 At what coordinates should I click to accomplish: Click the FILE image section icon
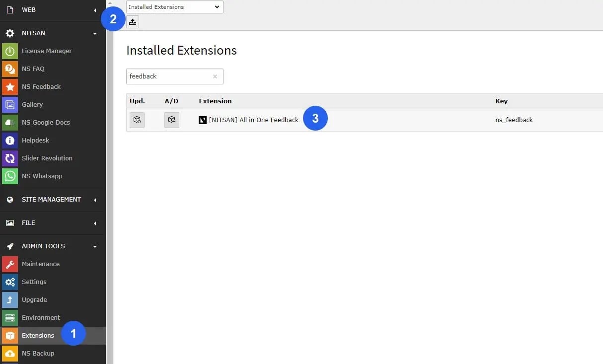click(10, 223)
